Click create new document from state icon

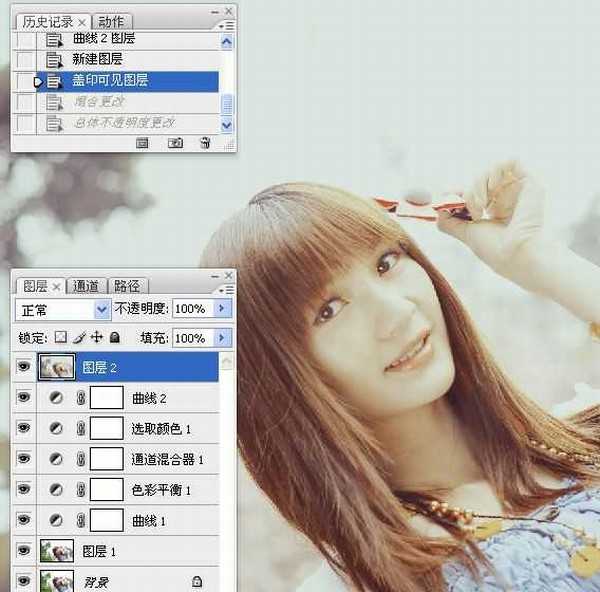point(143,143)
